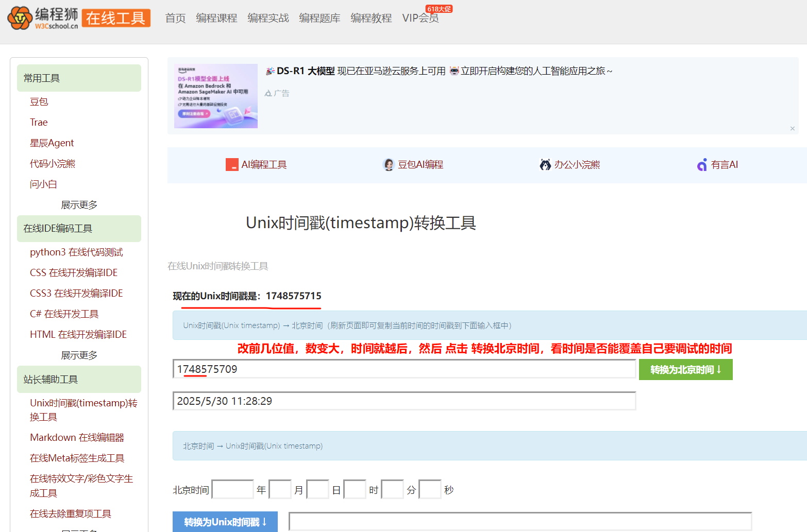This screenshot has height=532, width=807.
Task: Open Markdown 在线编辑器 from sidebar
Action: 76,437
